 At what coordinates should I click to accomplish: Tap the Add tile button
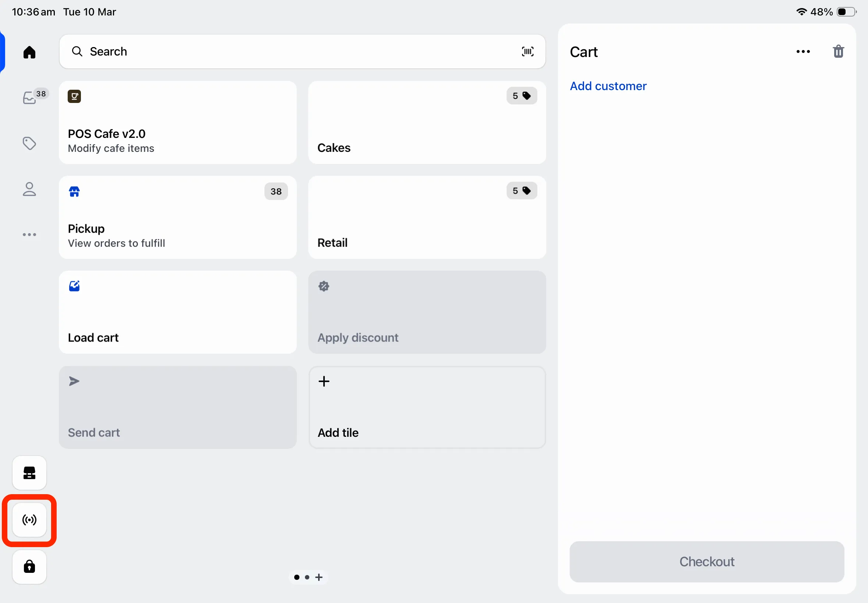click(x=427, y=407)
